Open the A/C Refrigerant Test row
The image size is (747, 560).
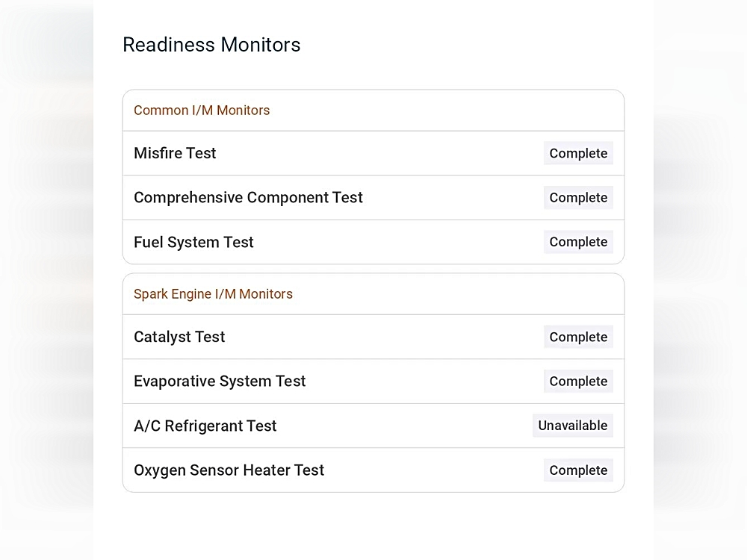(x=373, y=426)
